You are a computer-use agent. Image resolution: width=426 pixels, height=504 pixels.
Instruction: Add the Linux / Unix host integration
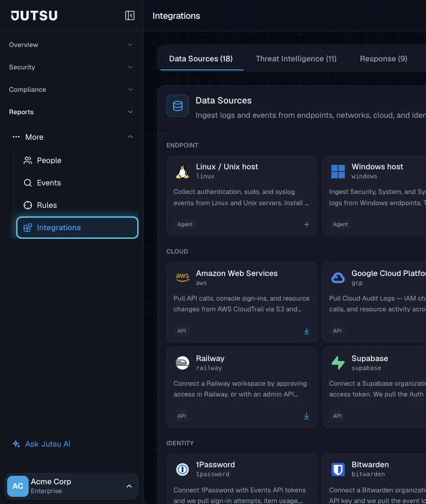tap(307, 224)
